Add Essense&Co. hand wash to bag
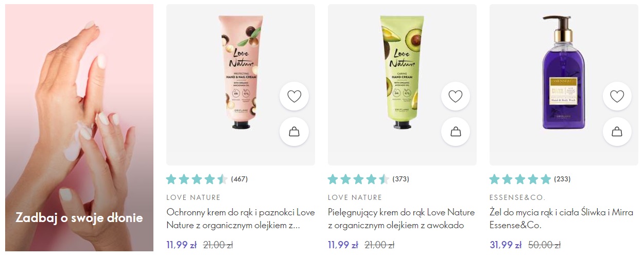 tap(617, 132)
